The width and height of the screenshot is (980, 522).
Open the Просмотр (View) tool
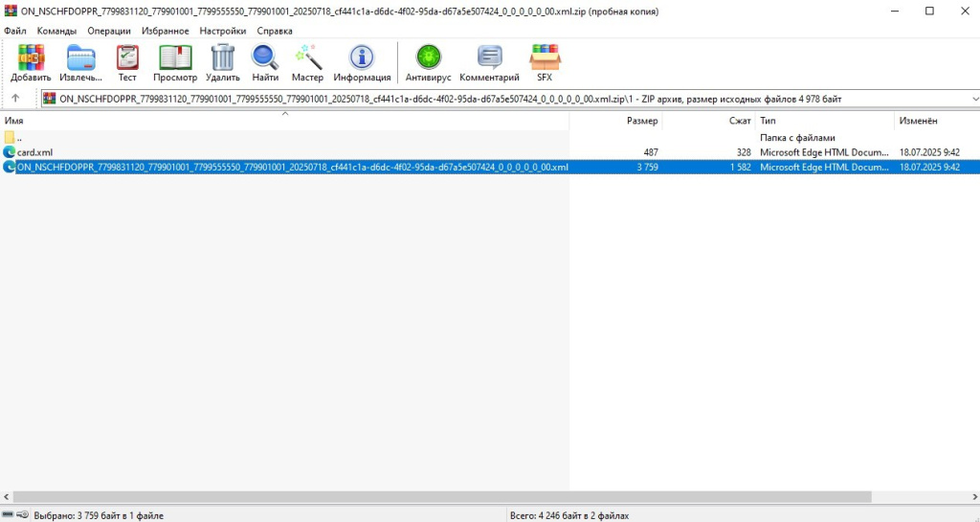pos(175,63)
